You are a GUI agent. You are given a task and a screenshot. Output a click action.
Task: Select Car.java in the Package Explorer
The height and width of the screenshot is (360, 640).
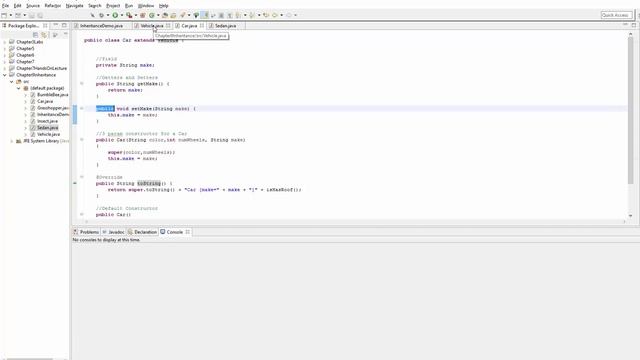pos(45,101)
